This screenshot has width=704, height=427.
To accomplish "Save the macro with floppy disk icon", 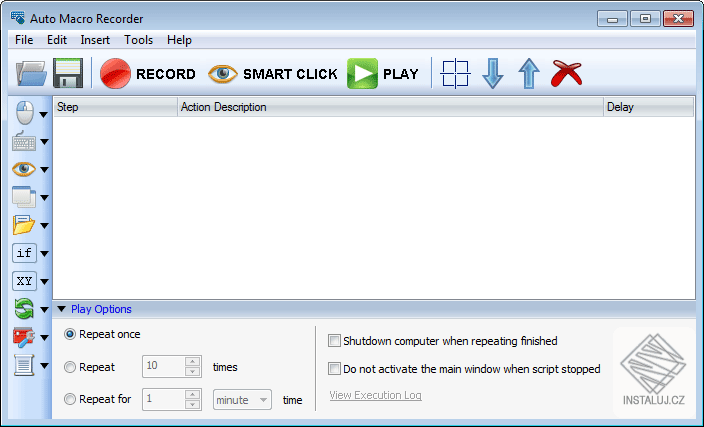I will pyautogui.click(x=68, y=73).
